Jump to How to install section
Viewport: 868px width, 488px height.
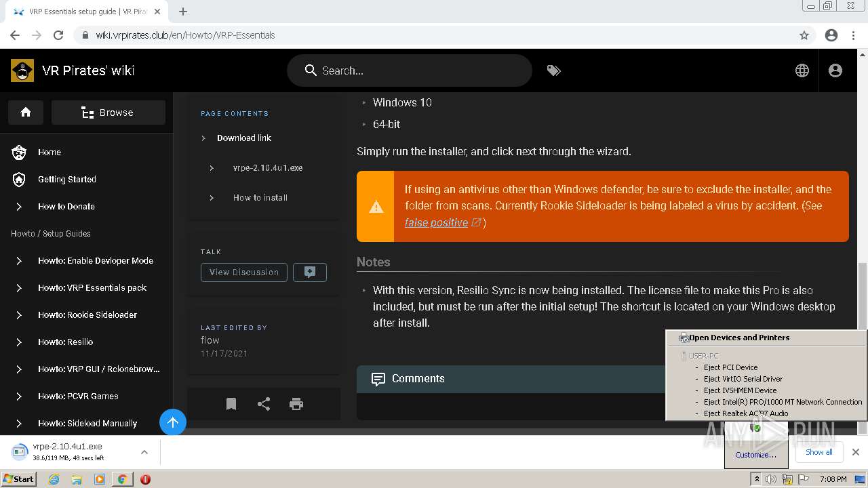point(260,198)
